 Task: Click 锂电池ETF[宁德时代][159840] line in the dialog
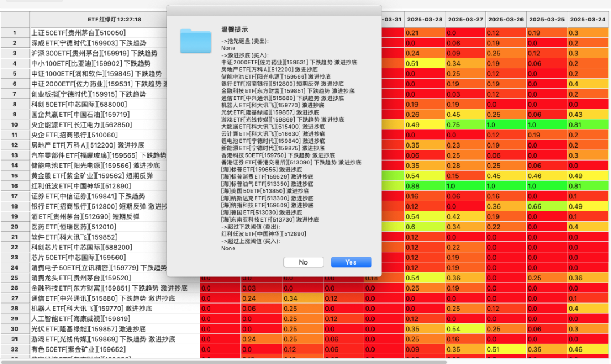point(273,141)
